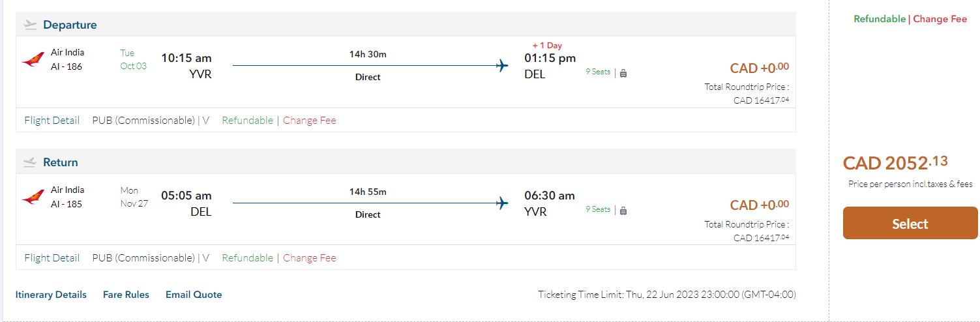Open Itinerary Details
The height and width of the screenshot is (322, 980).
tap(51, 295)
